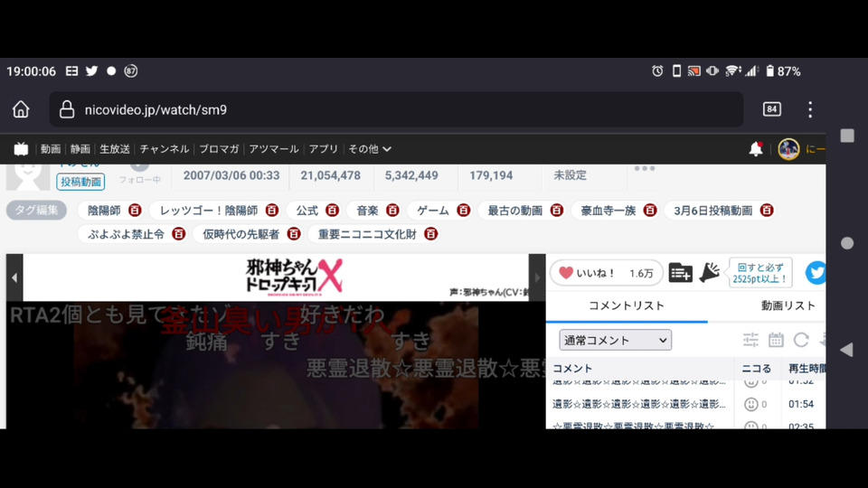Open the 生放送 menu item
Screen dimensions: 868x488
coord(115,149)
